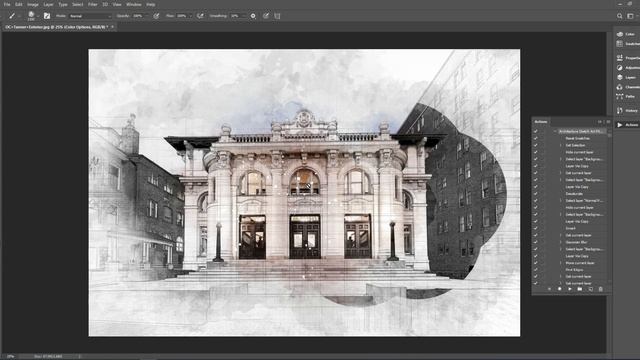Create a new action
The height and width of the screenshot is (360, 640).
pyautogui.click(x=590, y=289)
